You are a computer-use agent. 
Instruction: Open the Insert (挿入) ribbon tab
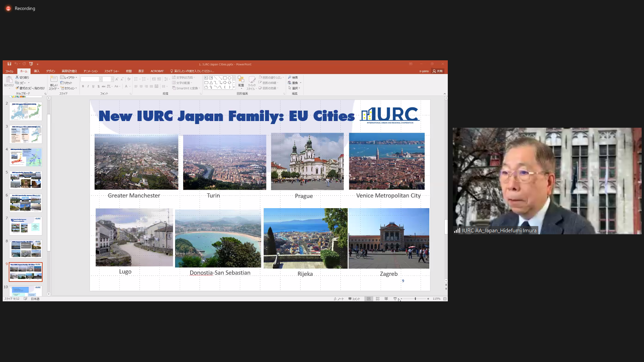coord(37,71)
